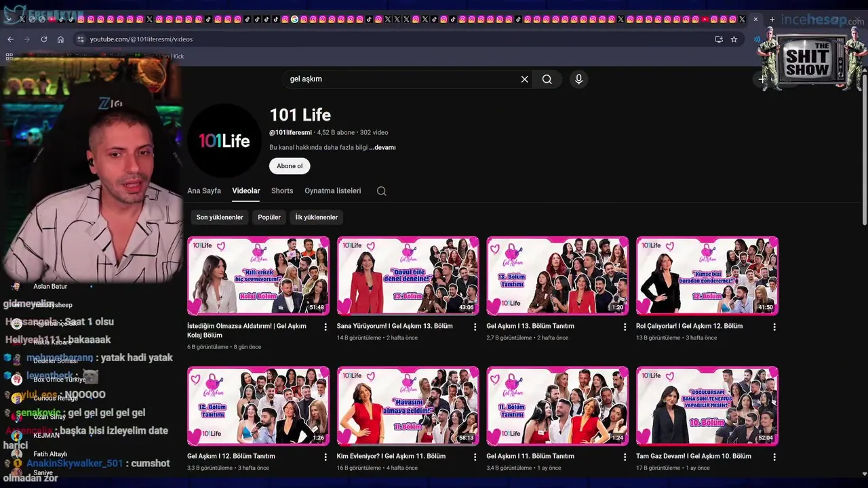Open the Shorts tab
Viewport: 868px width, 488px height.
282,191
